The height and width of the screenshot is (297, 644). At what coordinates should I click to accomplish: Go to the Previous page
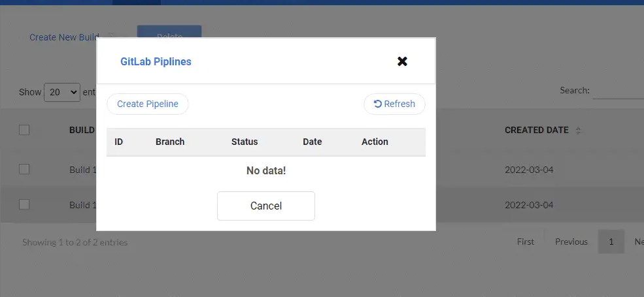point(571,242)
